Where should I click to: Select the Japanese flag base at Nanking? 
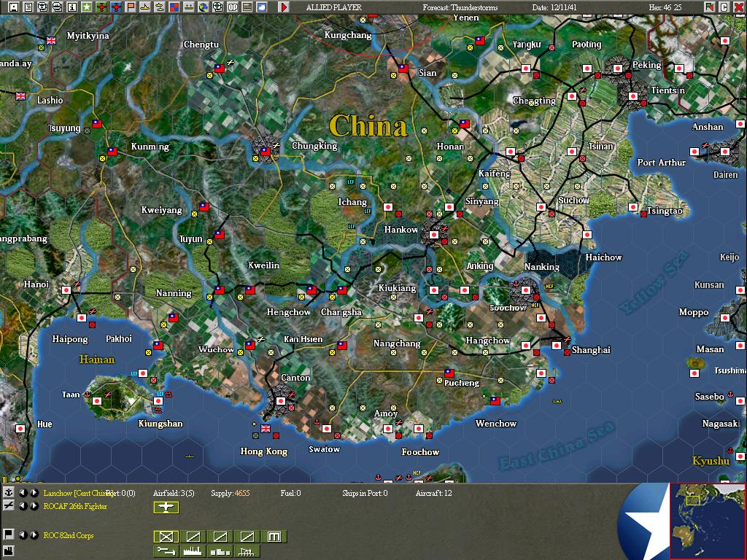[526, 290]
